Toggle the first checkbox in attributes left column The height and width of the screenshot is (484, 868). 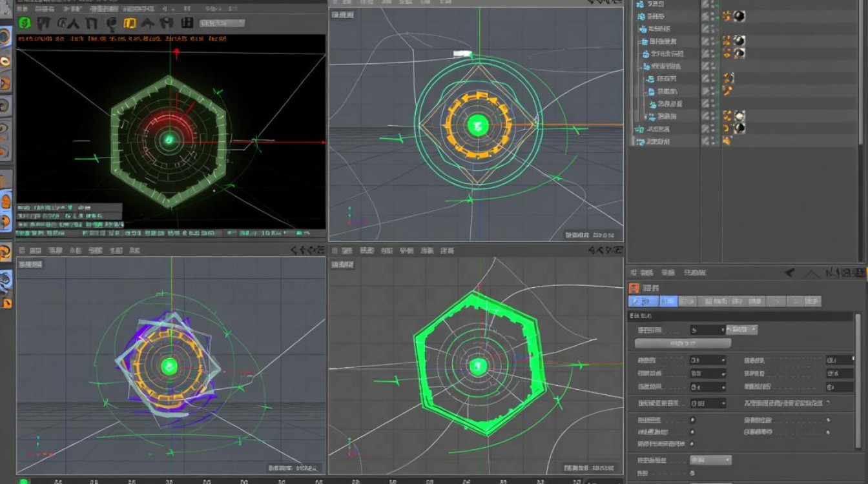692,419
